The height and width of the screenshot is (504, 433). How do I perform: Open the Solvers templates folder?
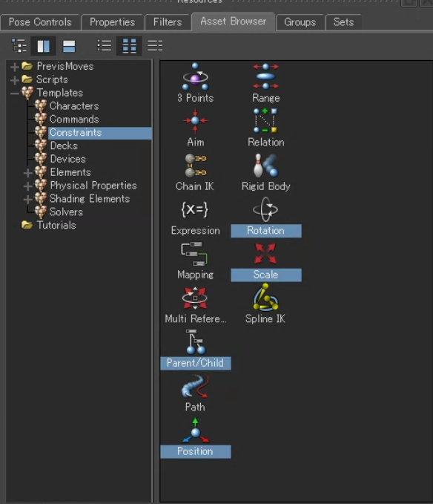coord(66,212)
